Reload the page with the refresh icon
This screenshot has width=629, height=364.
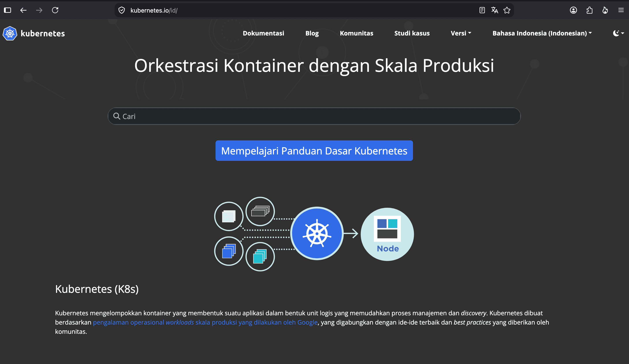55,10
